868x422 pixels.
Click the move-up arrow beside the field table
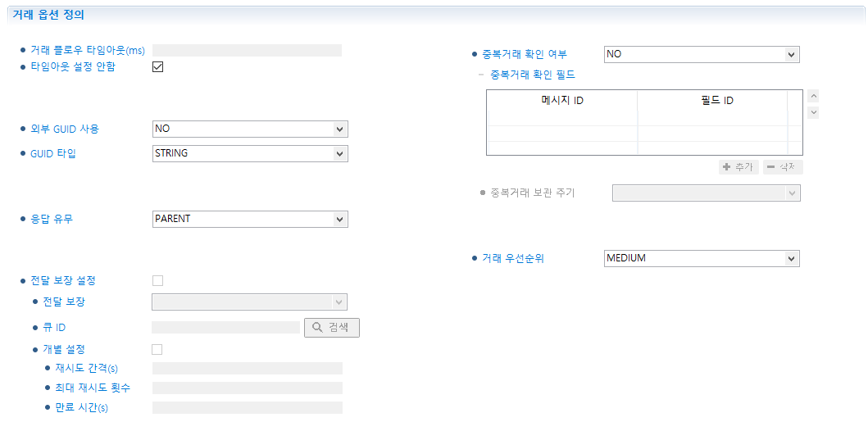[x=813, y=96]
